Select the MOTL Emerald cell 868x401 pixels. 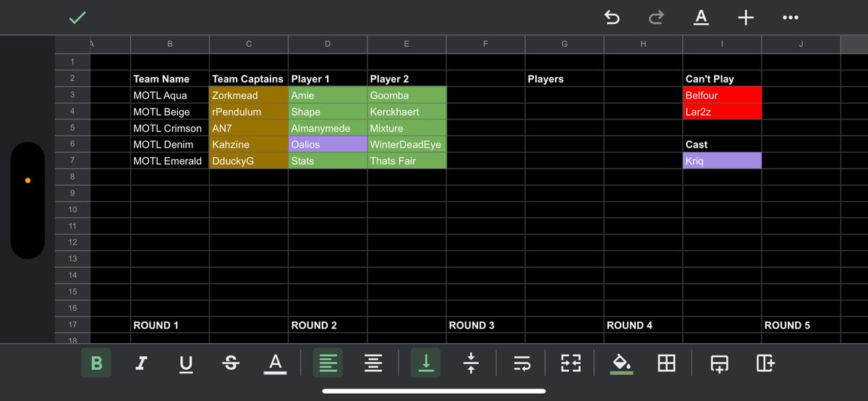click(170, 161)
